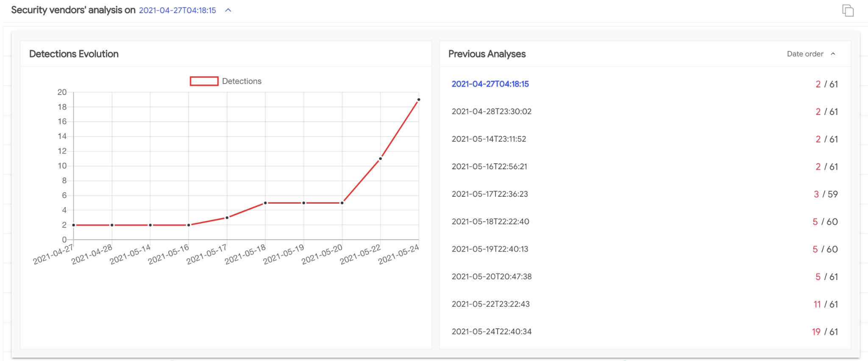
Task: Open the 2021-05-14T23:11:52 analysis
Action: [489, 139]
